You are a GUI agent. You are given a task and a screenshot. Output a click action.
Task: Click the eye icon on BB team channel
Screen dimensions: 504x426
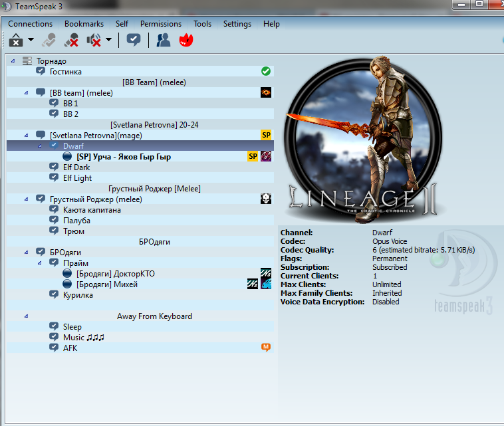pyautogui.click(x=265, y=93)
